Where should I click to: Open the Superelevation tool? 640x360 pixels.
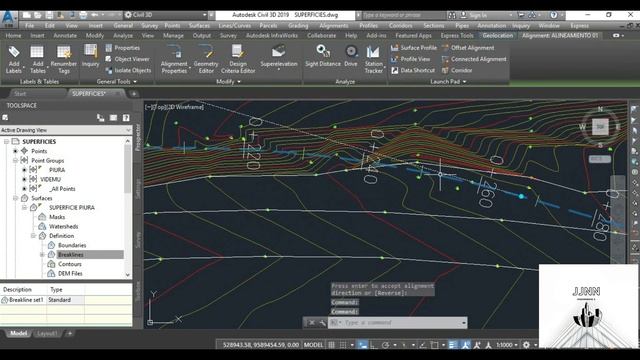[279, 57]
